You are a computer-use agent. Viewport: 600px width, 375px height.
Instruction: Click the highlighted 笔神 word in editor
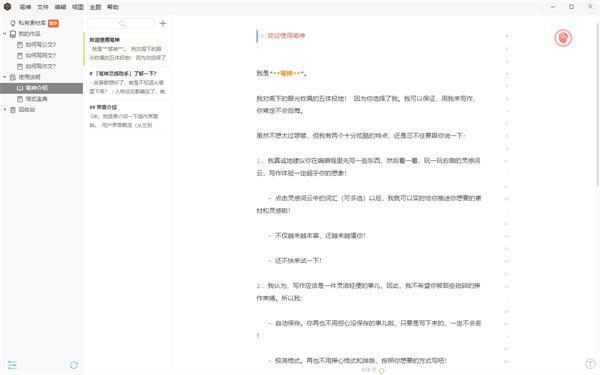coord(286,73)
